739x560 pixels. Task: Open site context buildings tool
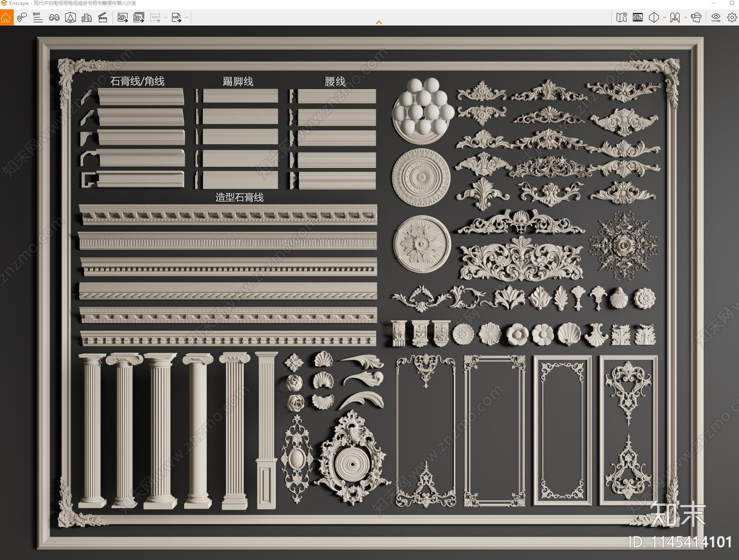(x=86, y=18)
